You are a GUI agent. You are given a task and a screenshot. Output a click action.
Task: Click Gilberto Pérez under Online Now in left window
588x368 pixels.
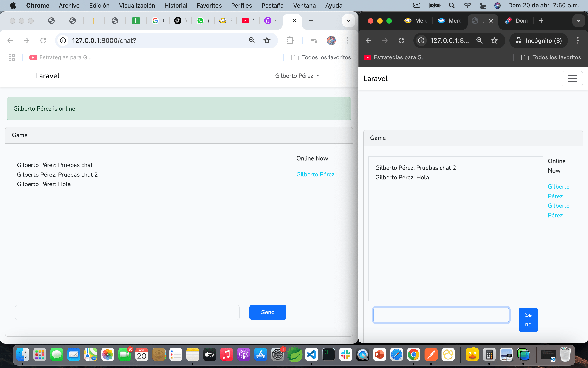click(x=315, y=174)
